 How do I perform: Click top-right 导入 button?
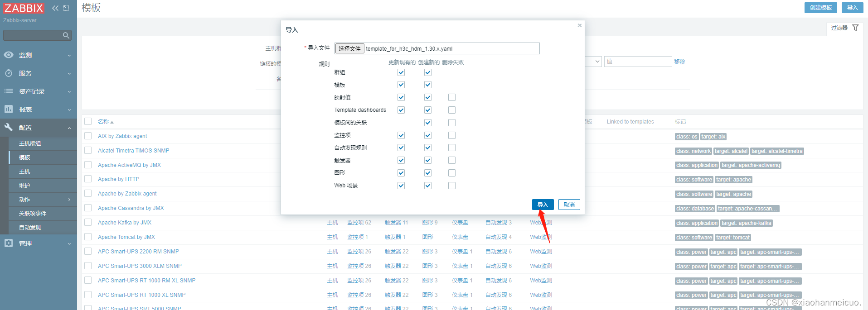pyautogui.click(x=852, y=8)
